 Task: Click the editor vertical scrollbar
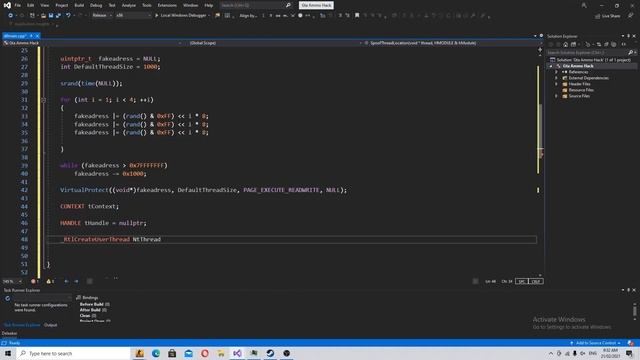coord(540,163)
